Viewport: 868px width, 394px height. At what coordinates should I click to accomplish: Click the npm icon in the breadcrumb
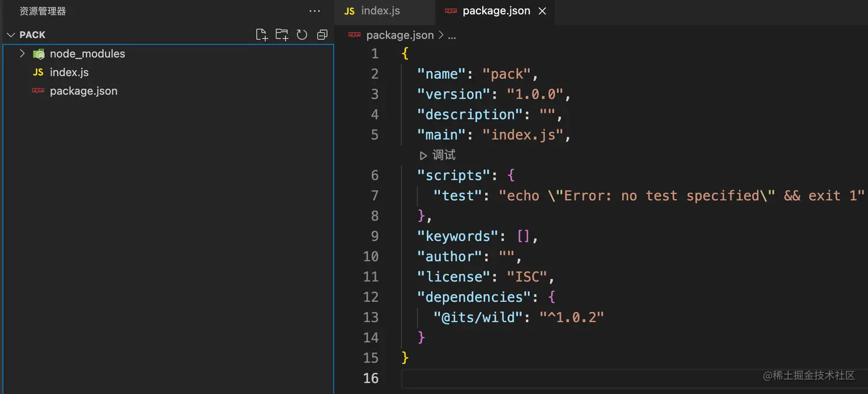[x=355, y=35]
